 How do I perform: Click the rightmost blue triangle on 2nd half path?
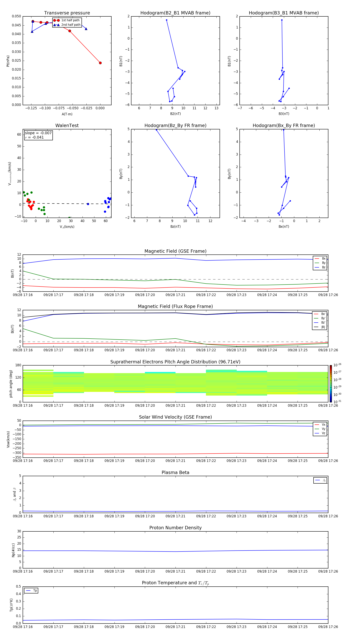[86, 29]
